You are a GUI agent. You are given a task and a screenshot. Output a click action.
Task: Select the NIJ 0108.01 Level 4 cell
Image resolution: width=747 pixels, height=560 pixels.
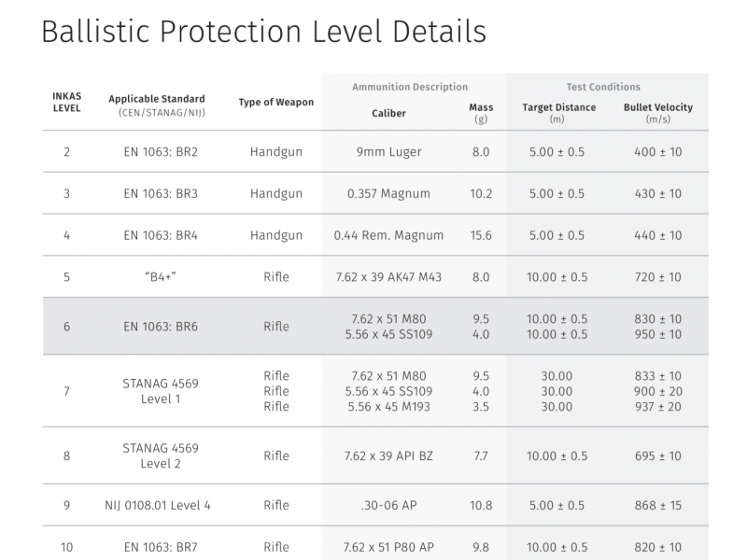pyautogui.click(x=157, y=505)
